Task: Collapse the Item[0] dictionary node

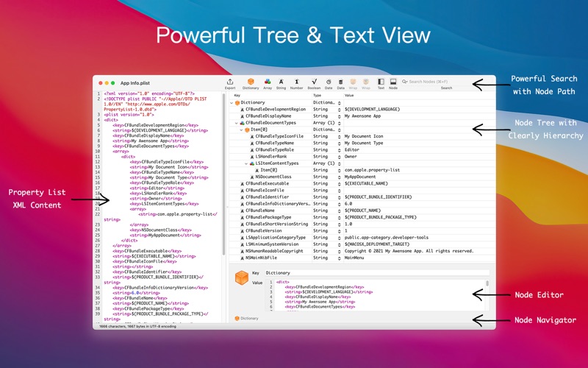Action: [x=242, y=130]
